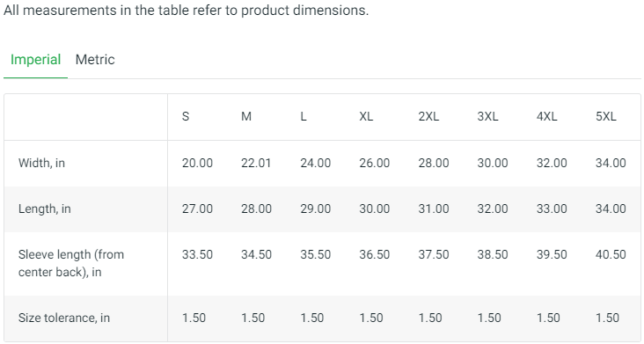Click the S size column header

pos(186,117)
